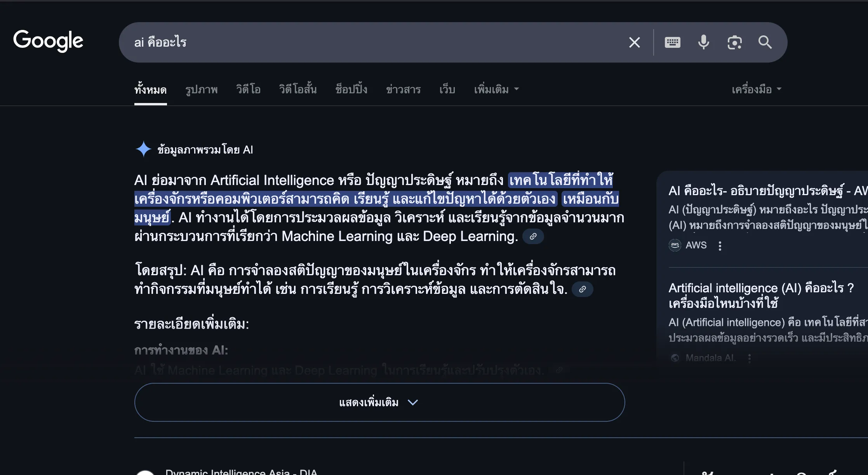Click the Google logo

[49, 41]
